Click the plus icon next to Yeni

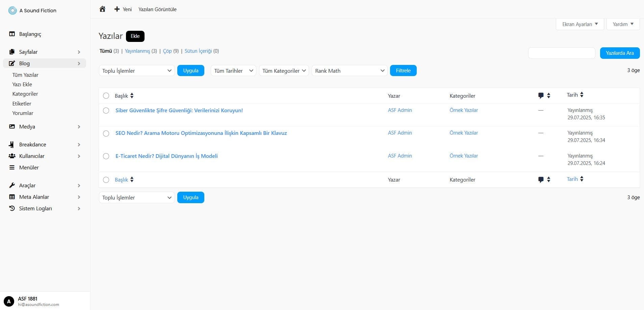tap(117, 9)
